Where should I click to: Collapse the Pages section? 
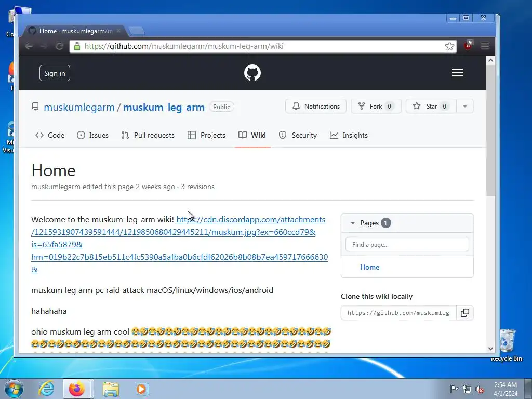pyautogui.click(x=353, y=223)
